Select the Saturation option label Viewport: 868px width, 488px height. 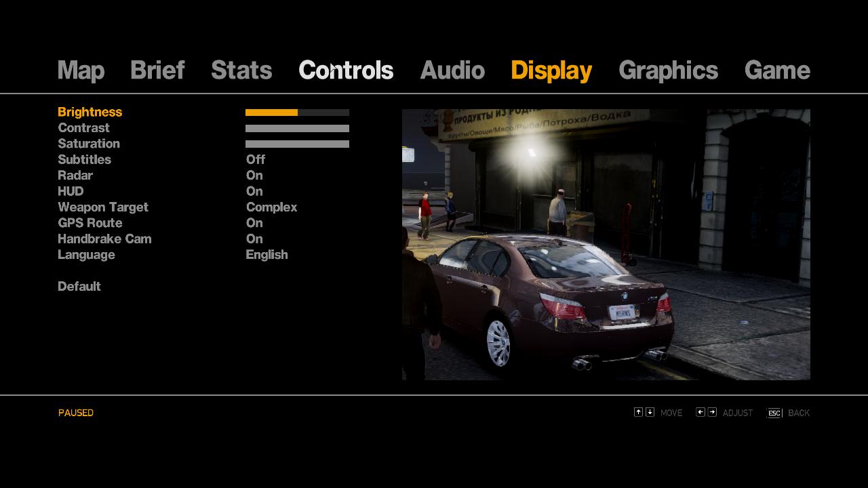(89, 144)
